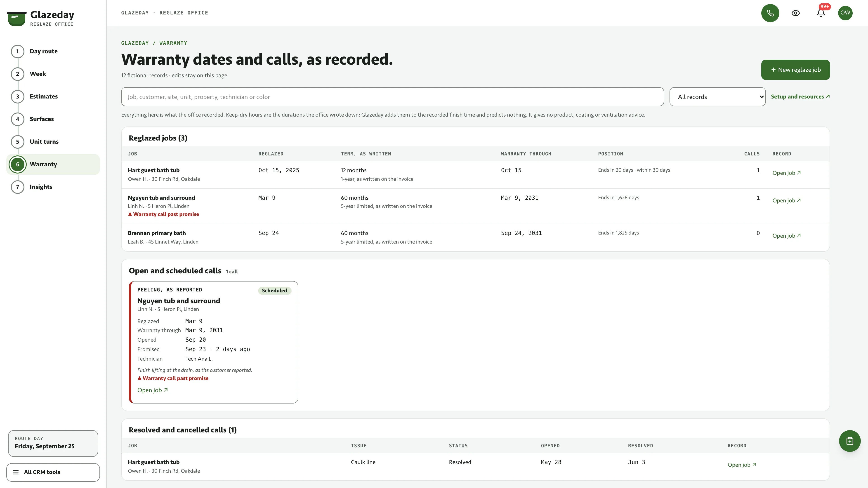Select step 2 Week circle

[x=18, y=74]
